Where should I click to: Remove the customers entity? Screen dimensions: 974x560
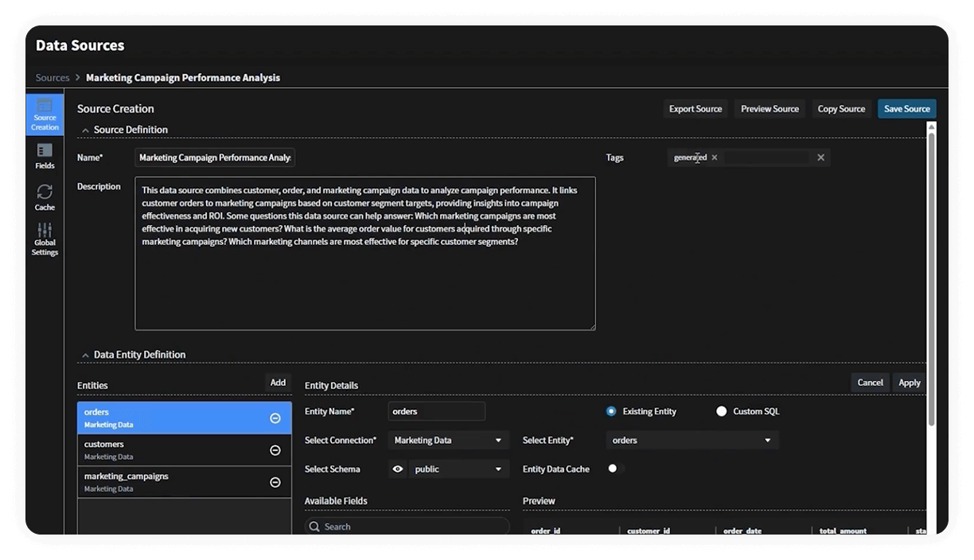[x=275, y=450]
